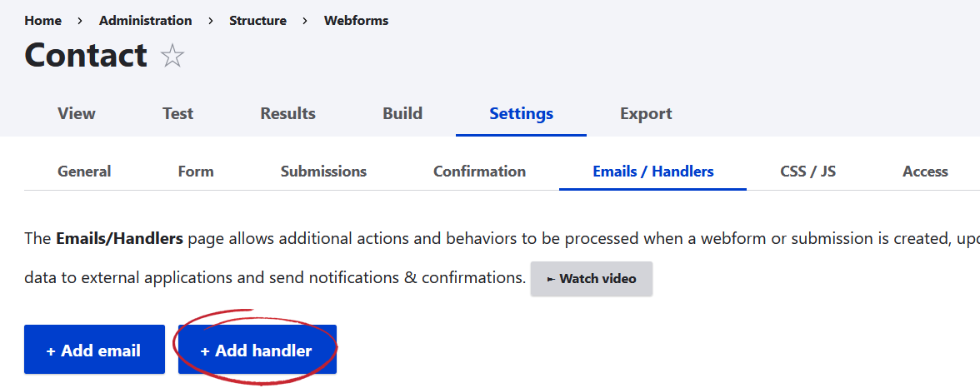The width and height of the screenshot is (980, 388).
Task: Select the Emails / Handlers sub-tab
Action: coord(653,172)
